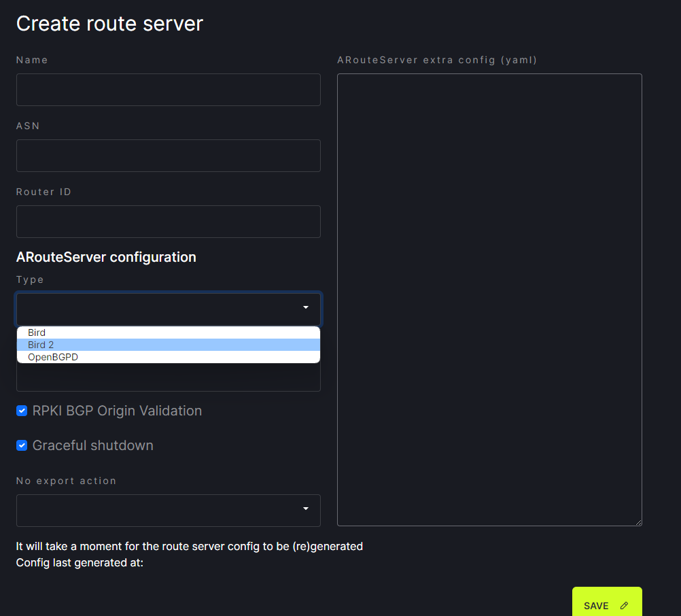Open the No export action dropdown
Viewport: 681px width, 616px height.
tap(168, 510)
